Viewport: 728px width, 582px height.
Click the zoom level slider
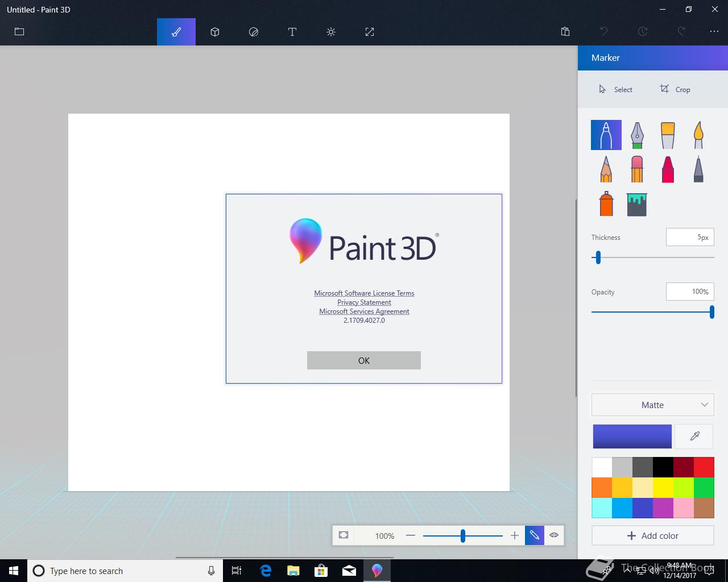463,535
